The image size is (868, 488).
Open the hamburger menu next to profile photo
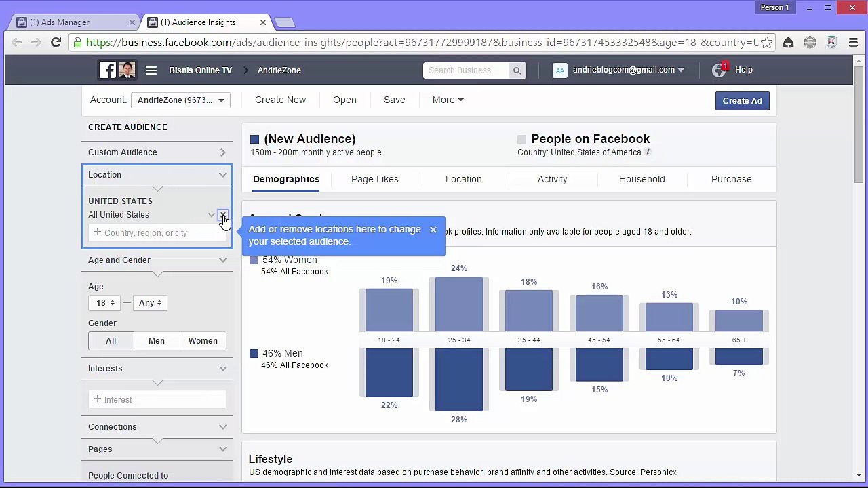coord(151,70)
